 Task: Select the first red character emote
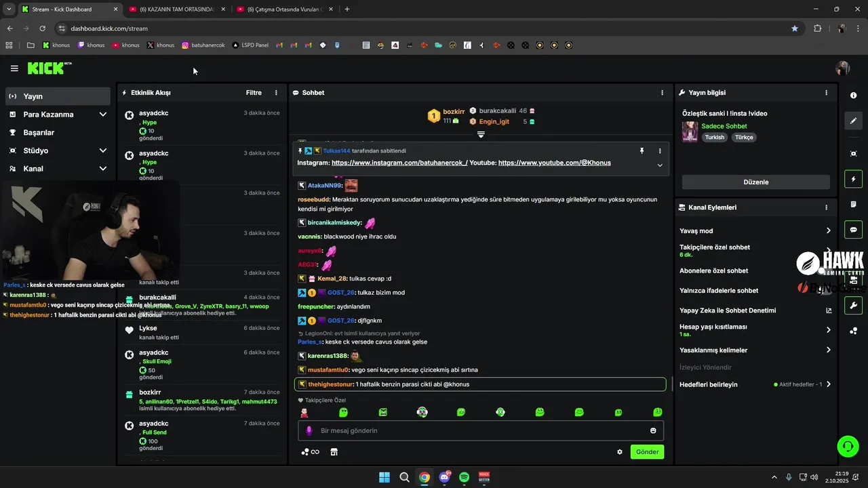pyautogui.click(x=304, y=412)
